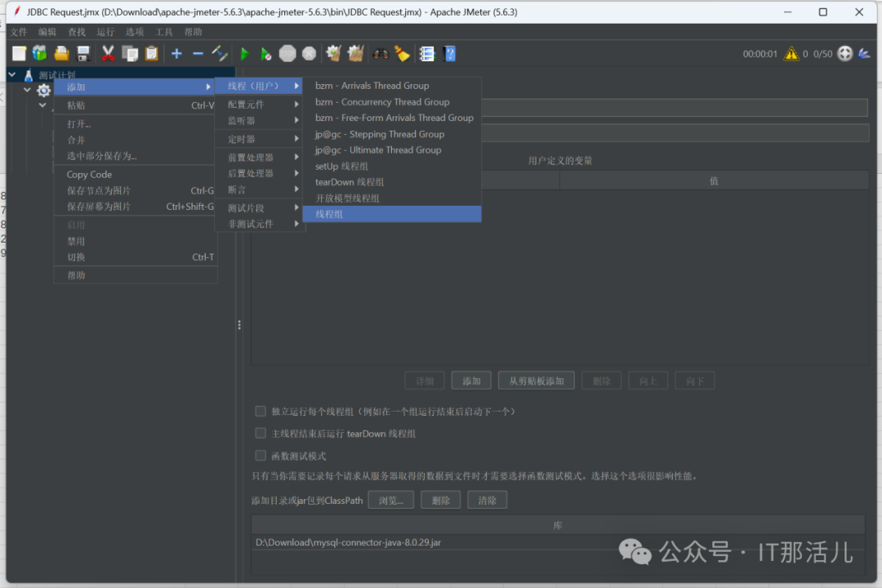Click the Cut scissors icon
The image size is (882, 588).
(x=108, y=53)
